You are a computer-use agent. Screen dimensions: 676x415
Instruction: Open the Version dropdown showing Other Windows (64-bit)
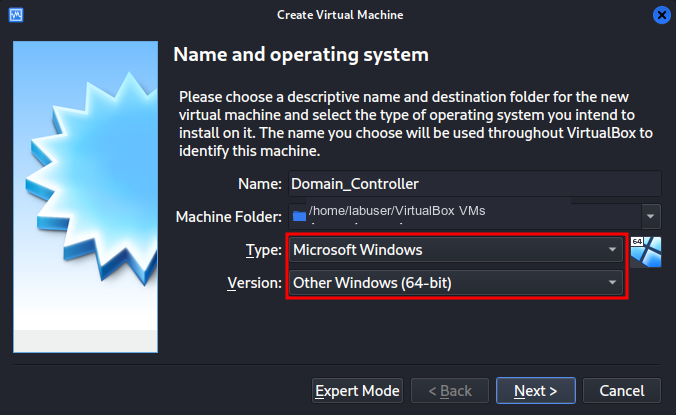click(456, 283)
